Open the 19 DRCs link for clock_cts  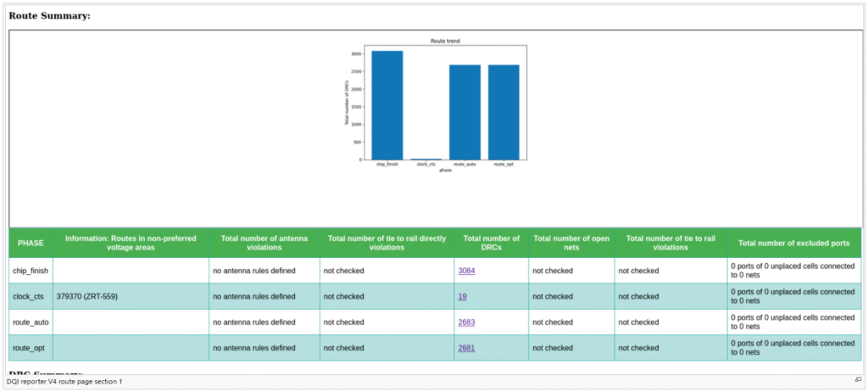pos(462,296)
